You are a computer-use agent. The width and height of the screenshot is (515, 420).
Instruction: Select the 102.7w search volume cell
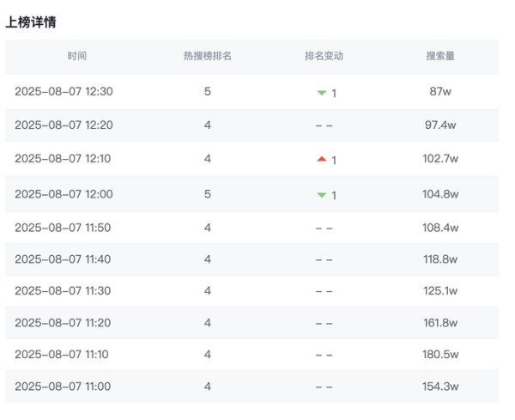[441, 159]
